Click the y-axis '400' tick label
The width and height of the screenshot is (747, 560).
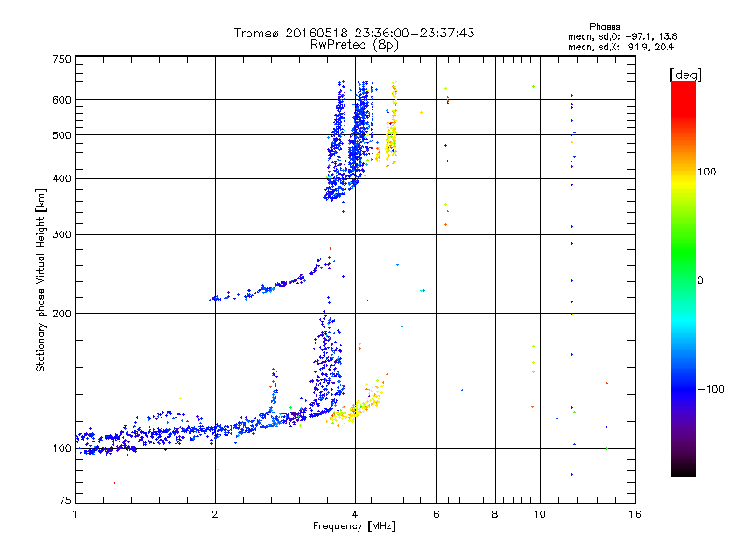[x=63, y=178]
